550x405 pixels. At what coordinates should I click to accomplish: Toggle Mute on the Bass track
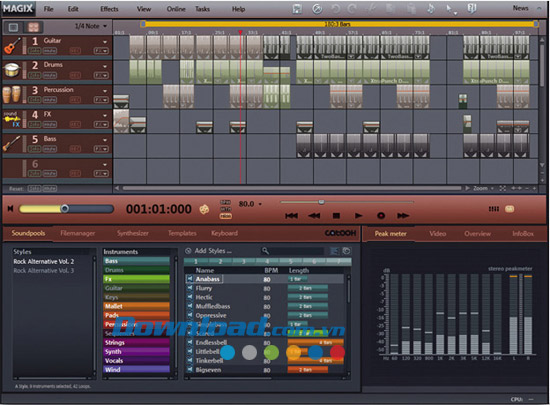coord(50,149)
